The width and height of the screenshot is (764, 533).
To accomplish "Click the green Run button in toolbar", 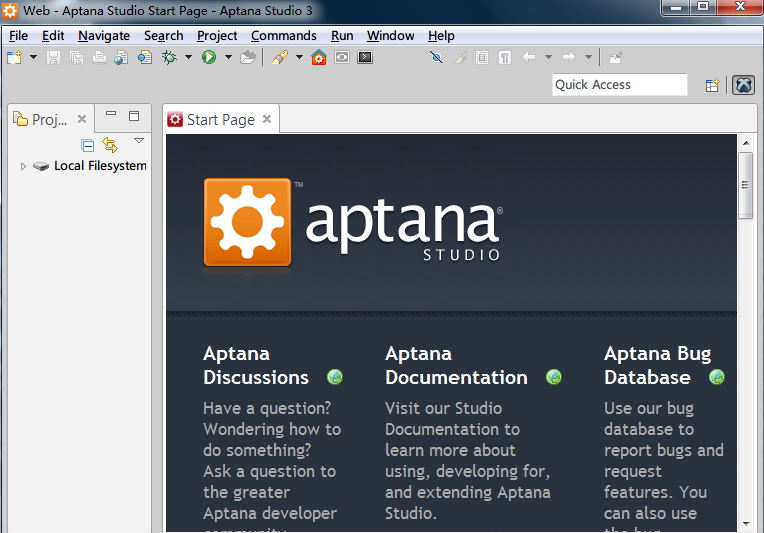I will tap(209, 58).
